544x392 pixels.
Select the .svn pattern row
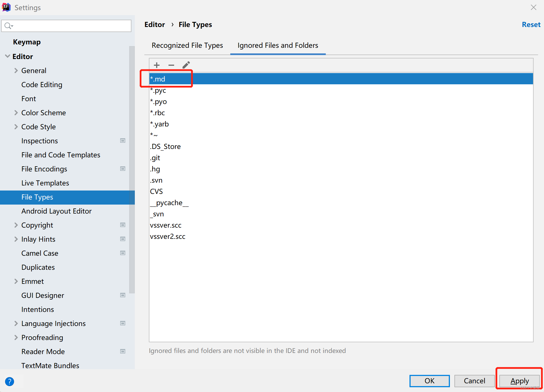click(x=341, y=180)
